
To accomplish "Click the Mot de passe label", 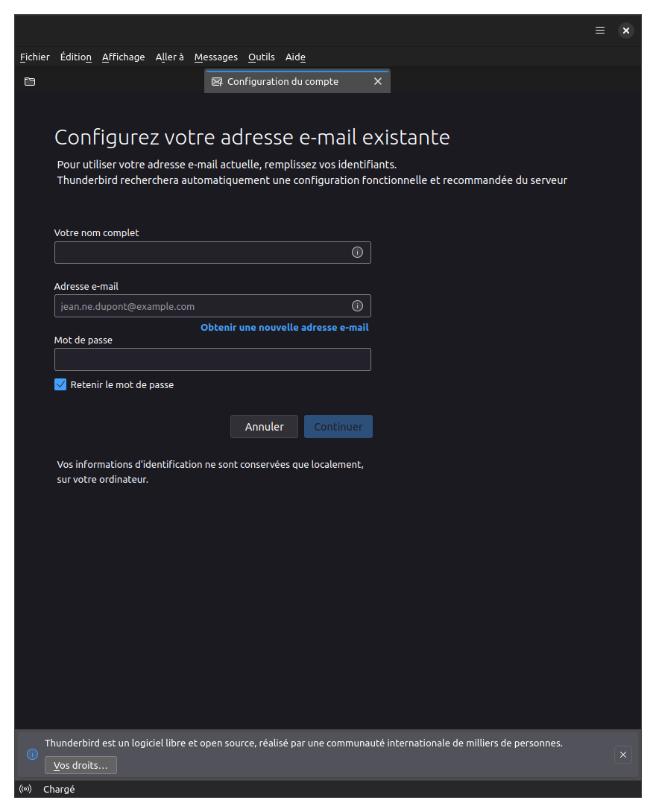I will [x=83, y=340].
